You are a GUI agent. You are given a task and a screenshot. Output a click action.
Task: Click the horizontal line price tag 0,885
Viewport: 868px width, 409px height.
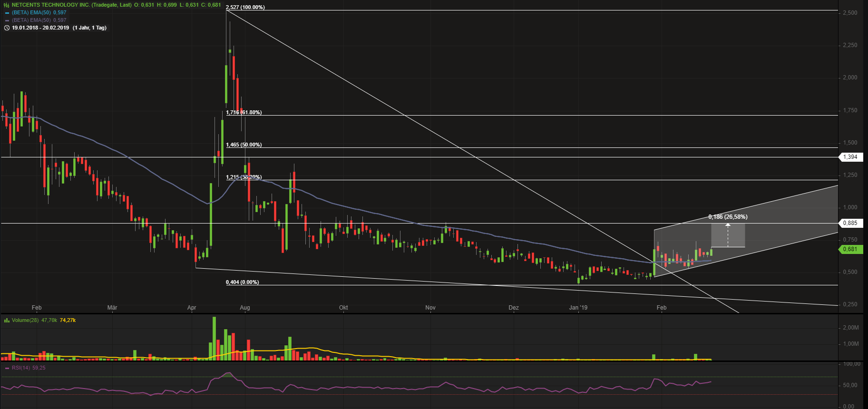[x=850, y=223]
